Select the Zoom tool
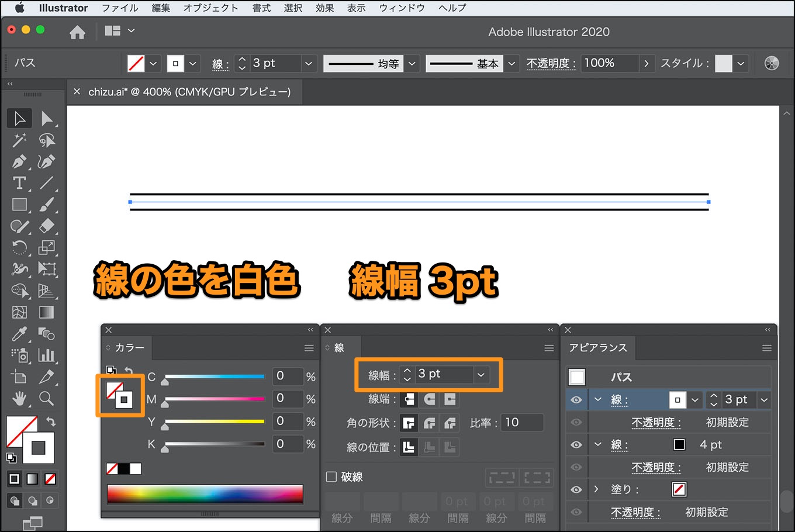The height and width of the screenshot is (532, 795). [x=47, y=399]
